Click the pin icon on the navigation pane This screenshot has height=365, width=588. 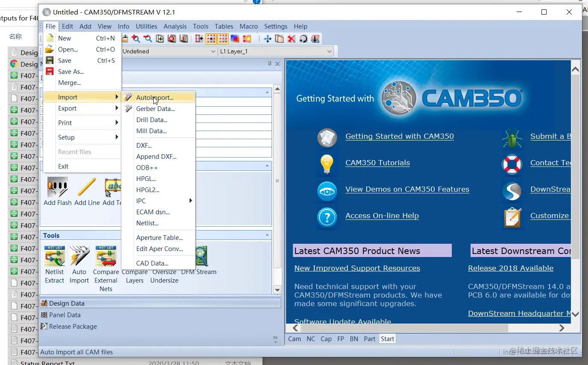269,64
